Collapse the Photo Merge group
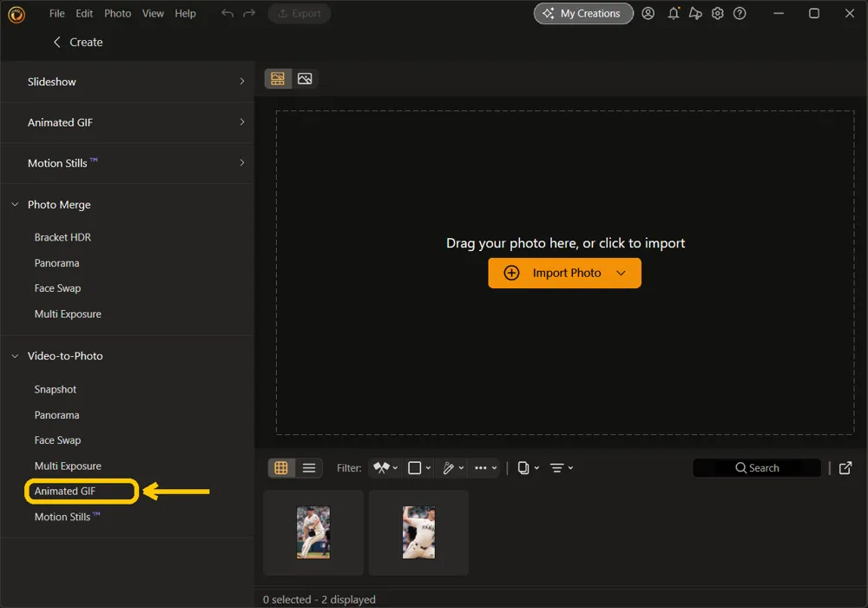The image size is (868, 608). click(15, 204)
